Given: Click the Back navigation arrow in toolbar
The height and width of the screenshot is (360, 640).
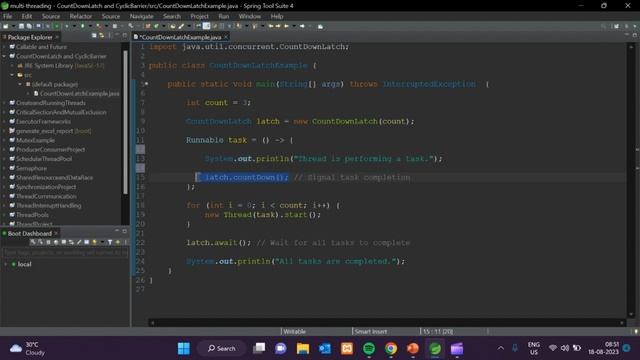Looking at the screenshot, I should [286, 26].
